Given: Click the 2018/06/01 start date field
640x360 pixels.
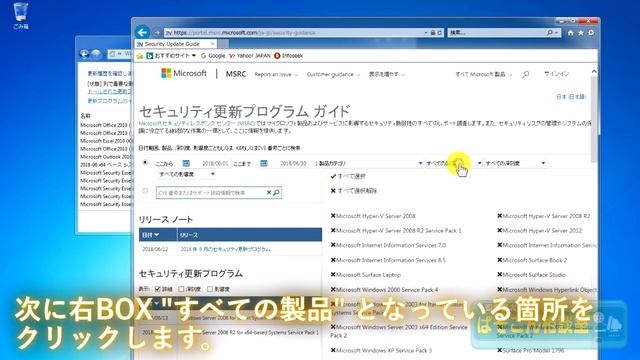Looking at the screenshot, I should [215, 163].
